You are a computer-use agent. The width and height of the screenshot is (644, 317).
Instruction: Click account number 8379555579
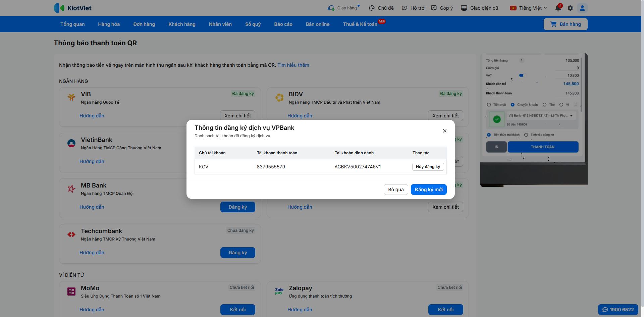point(271,167)
